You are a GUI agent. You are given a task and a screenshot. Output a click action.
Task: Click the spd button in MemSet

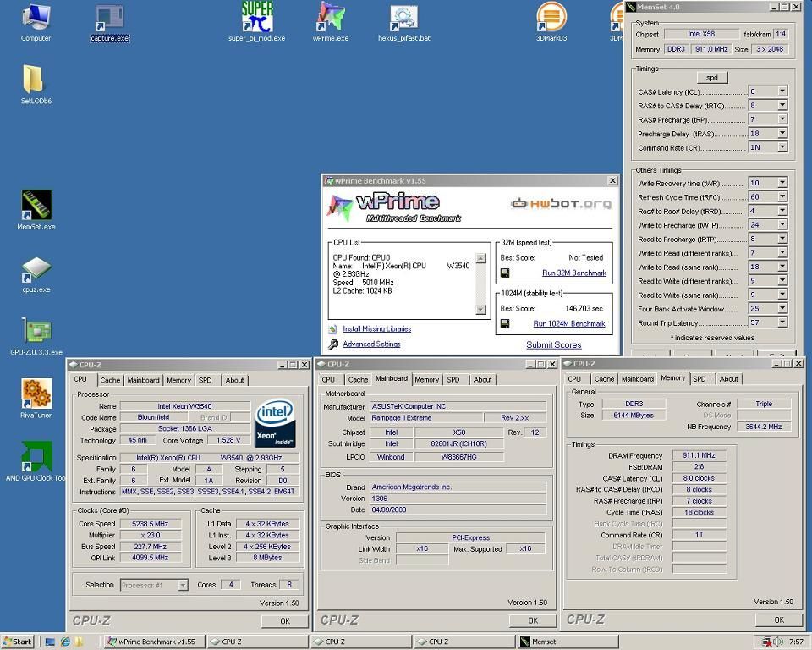click(712, 77)
